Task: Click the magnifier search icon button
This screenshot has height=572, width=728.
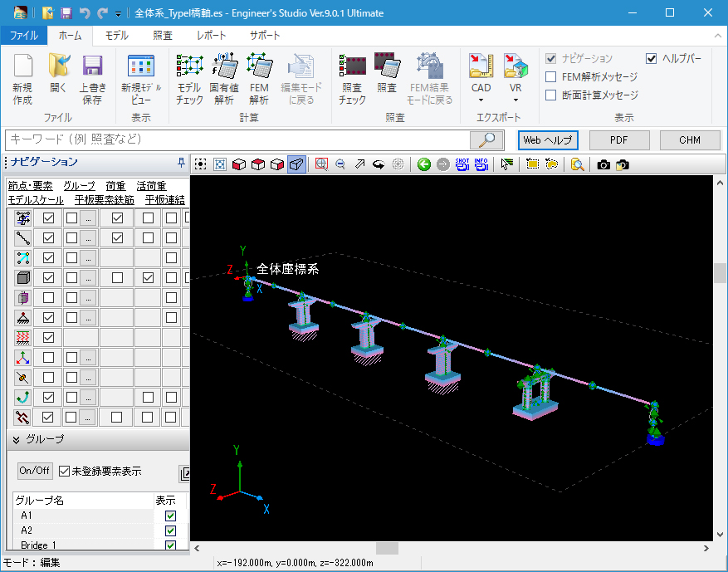Action: coord(487,139)
